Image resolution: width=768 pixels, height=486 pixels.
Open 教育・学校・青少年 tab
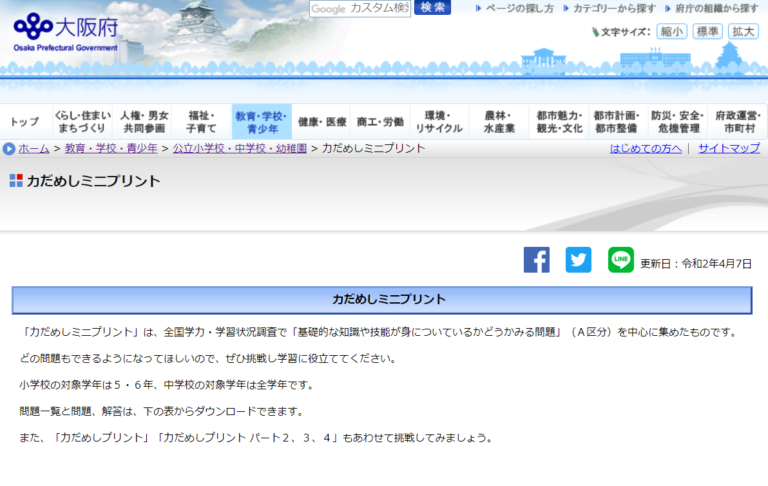(x=262, y=122)
